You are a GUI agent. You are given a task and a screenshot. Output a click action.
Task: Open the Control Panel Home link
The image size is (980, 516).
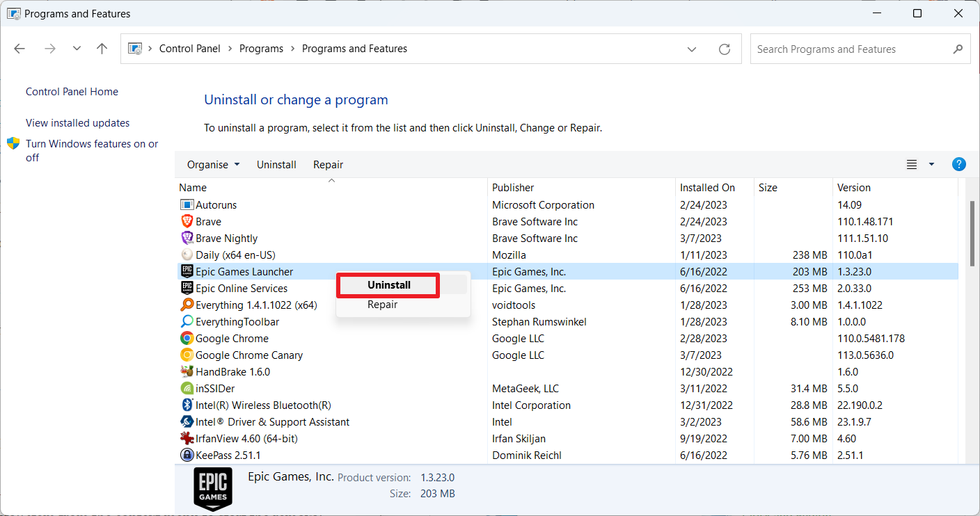72,92
